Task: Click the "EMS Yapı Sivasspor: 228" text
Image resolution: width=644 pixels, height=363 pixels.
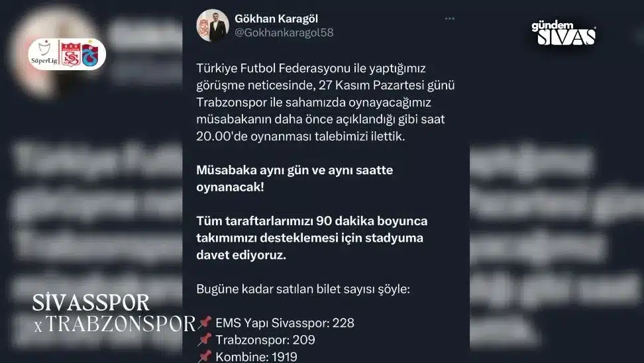Action: [285, 323]
